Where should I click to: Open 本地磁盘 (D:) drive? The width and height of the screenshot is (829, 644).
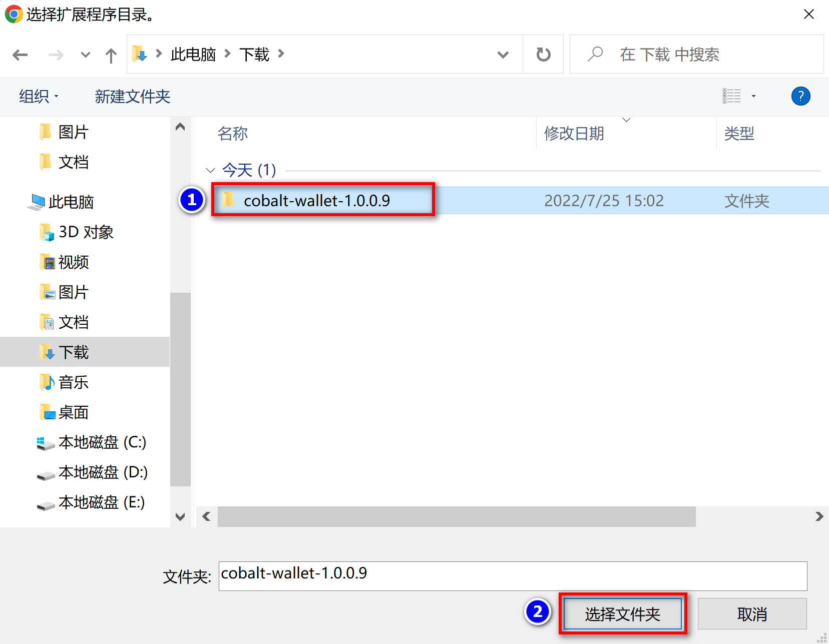point(103,472)
